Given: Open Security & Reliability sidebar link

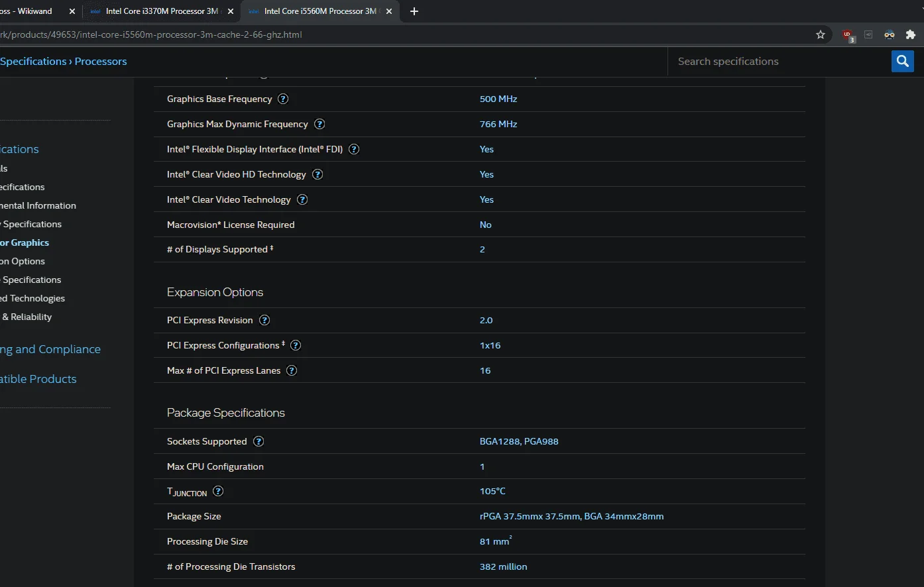Looking at the screenshot, I should [26, 317].
